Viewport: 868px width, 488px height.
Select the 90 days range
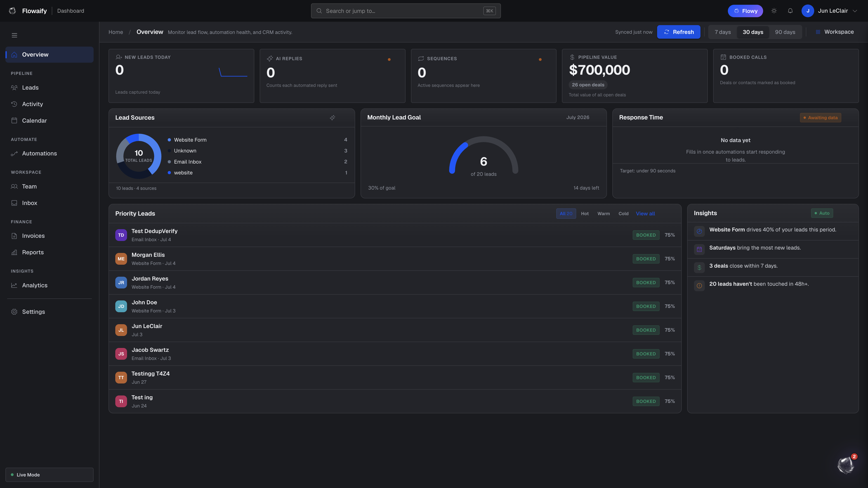785,32
